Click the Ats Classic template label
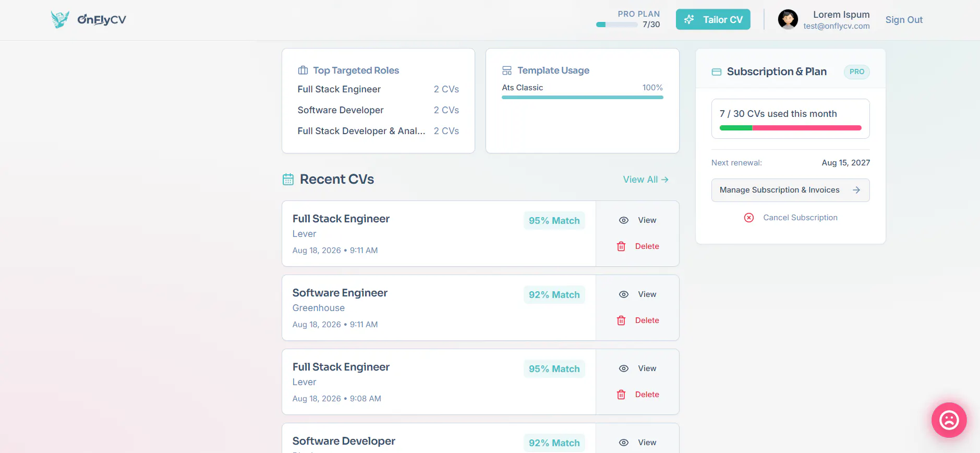 [x=522, y=88]
